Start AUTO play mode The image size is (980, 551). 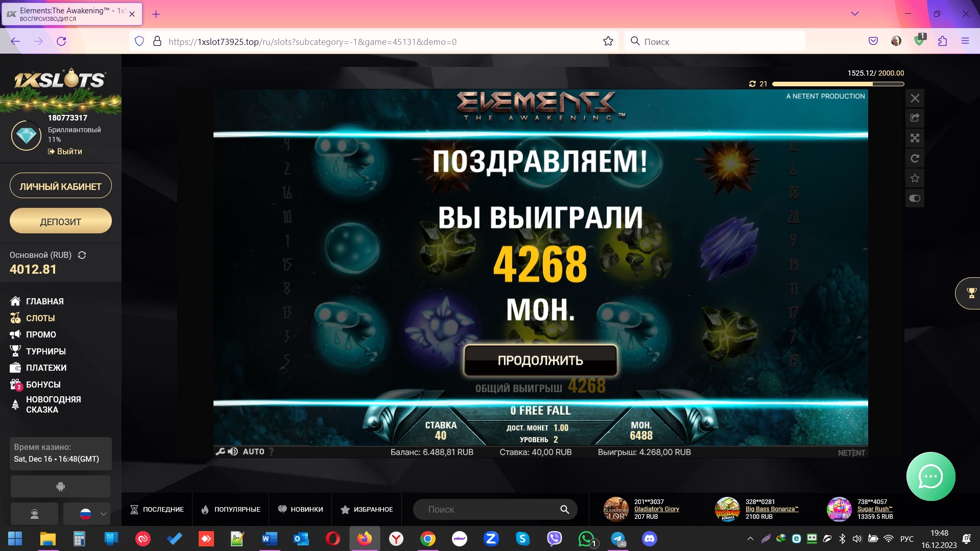(x=253, y=451)
